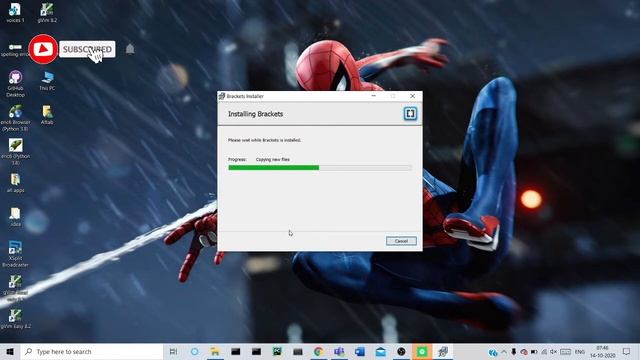
Task: Open Google Chrome from the taskbar
Action: click(318, 351)
